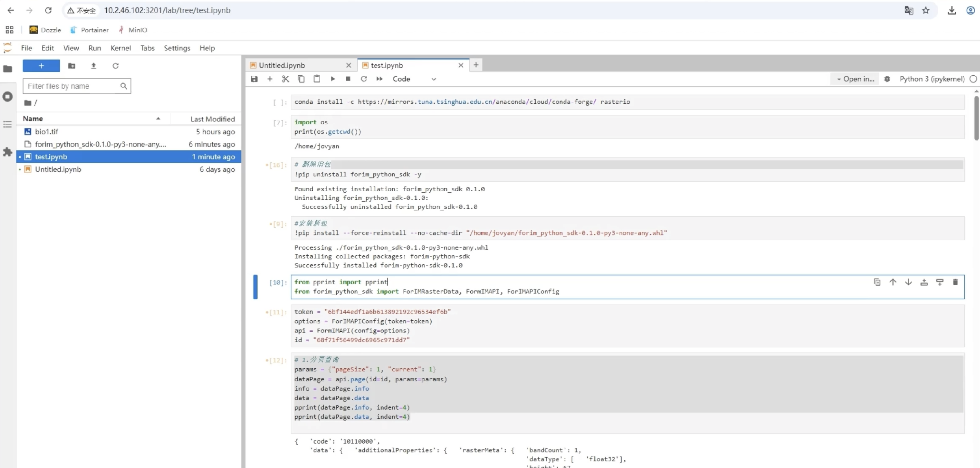Screen dimensions: 980x468
Task: Open the bio1.tif file
Action: [46, 132]
